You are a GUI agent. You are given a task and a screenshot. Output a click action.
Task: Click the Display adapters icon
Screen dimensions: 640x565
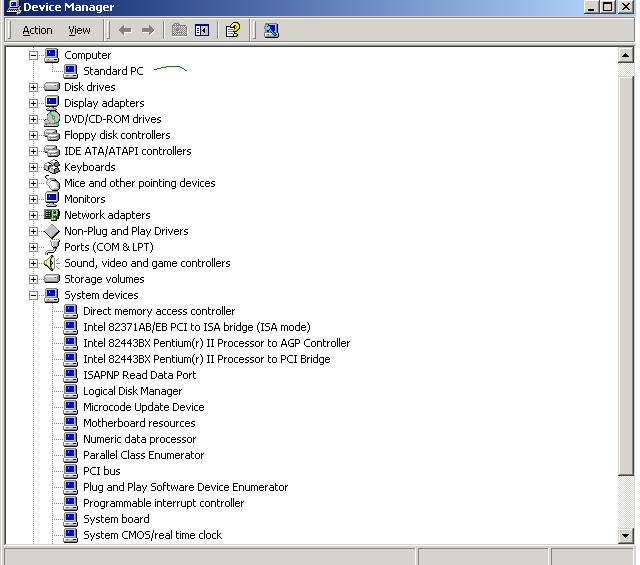[x=51, y=103]
